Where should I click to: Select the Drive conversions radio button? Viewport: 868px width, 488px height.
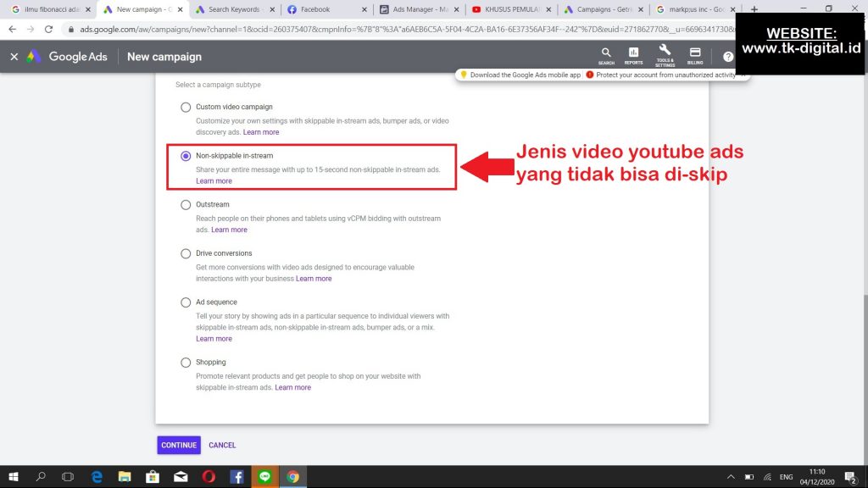coord(186,253)
